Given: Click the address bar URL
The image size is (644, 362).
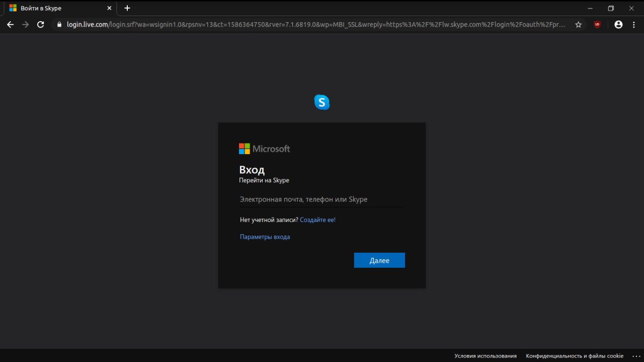Looking at the screenshot, I should [x=316, y=24].
